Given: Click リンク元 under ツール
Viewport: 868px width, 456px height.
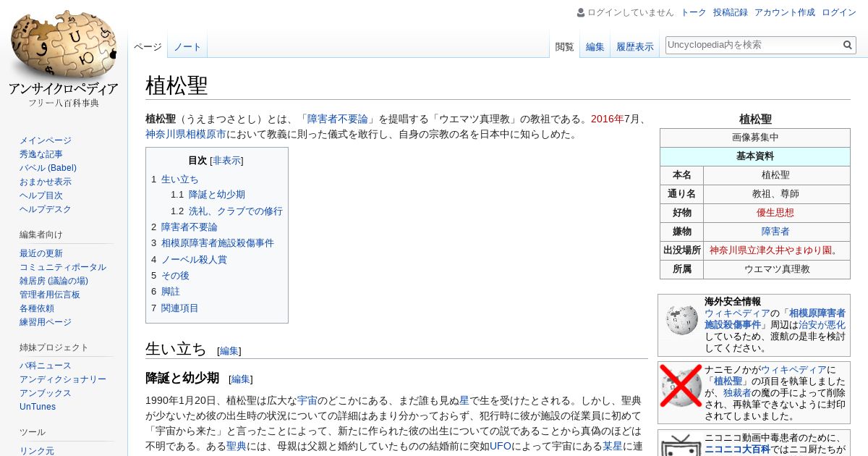Looking at the screenshot, I should (37, 451).
